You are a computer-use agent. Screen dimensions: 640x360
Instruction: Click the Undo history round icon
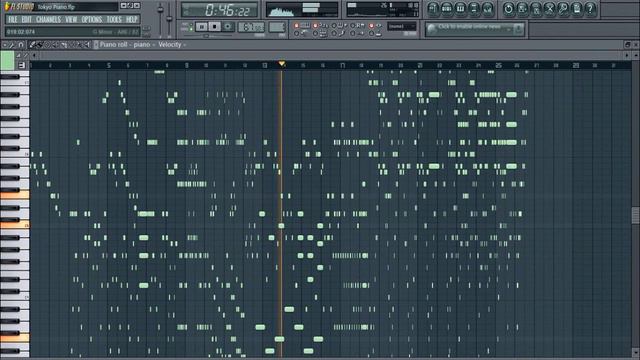tap(509, 9)
